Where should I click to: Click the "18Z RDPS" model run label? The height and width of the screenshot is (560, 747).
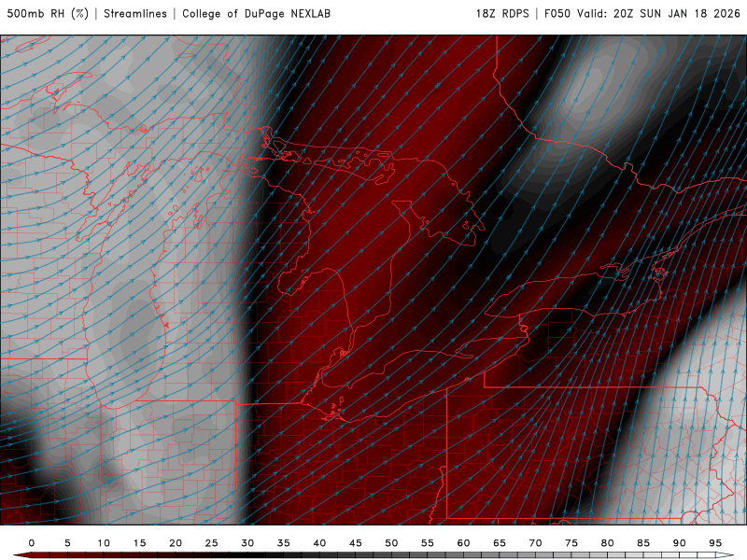point(502,14)
